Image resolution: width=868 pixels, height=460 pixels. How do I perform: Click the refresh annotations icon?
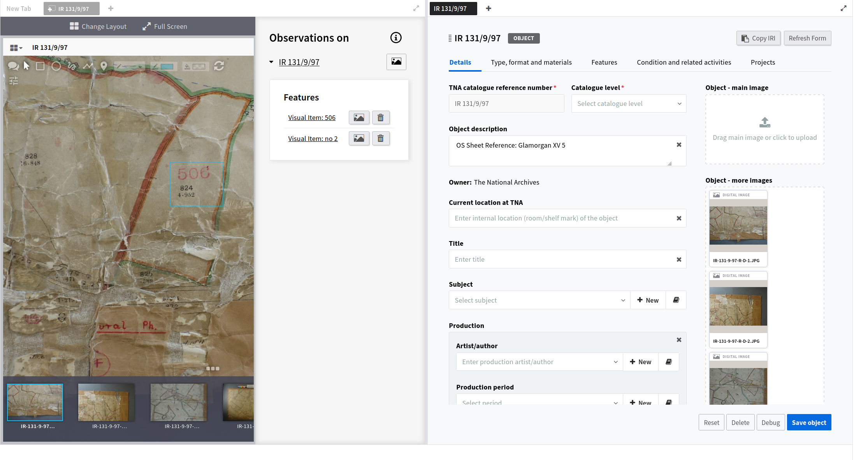pos(219,66)
